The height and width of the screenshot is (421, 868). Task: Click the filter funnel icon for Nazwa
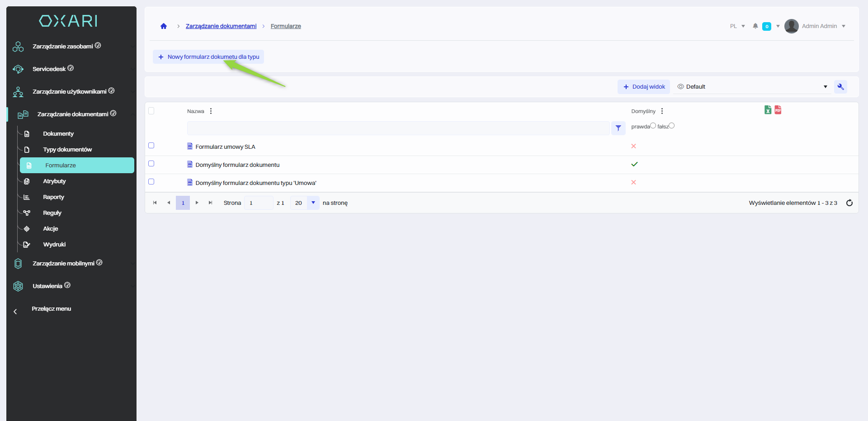point(618,128)
